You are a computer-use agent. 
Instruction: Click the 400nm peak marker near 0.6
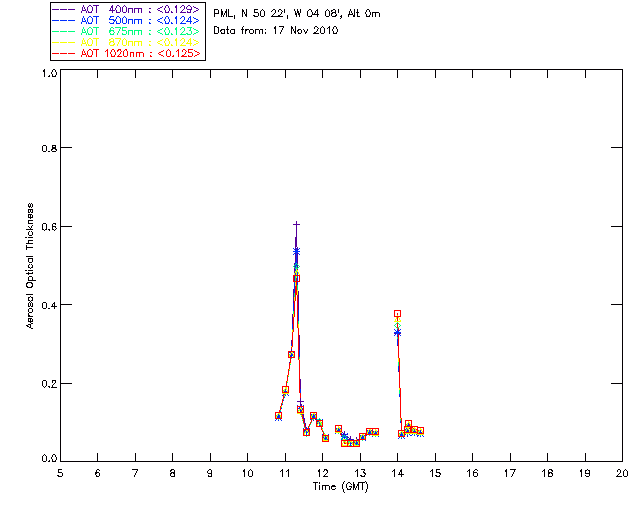[x=296, y=224]
